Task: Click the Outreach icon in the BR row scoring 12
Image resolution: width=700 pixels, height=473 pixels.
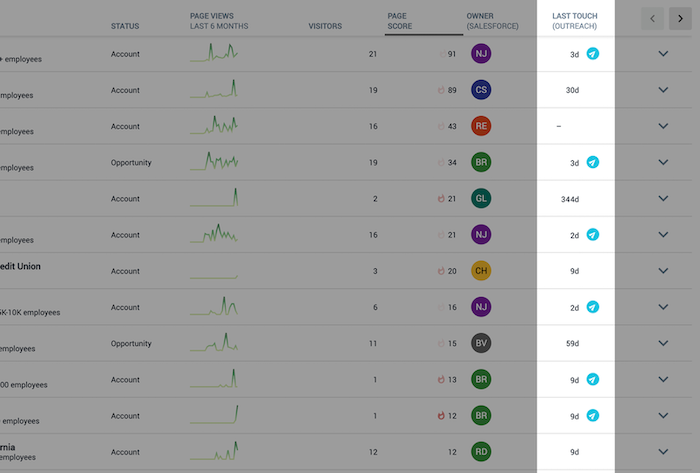Action: click(x=592, y=415)
